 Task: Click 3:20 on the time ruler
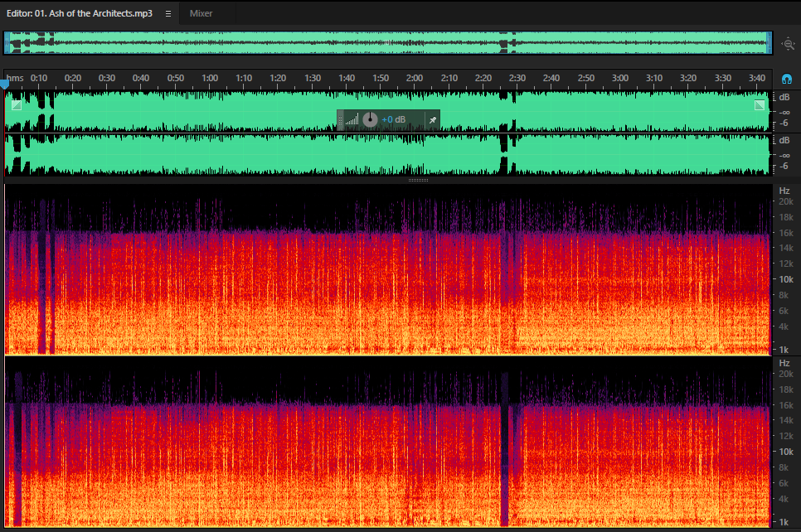pyautogui.click(x=688, y=78)
